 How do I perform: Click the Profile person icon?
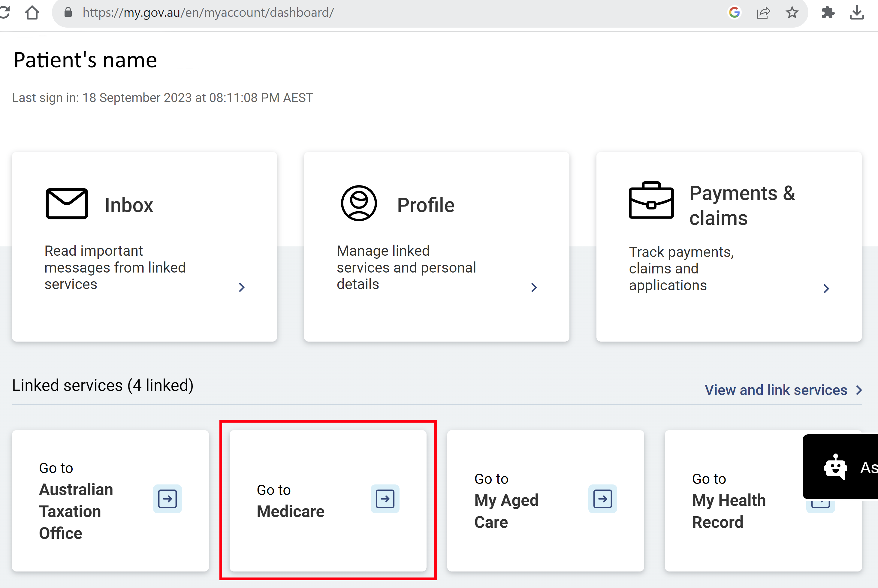tap(359, 203)
